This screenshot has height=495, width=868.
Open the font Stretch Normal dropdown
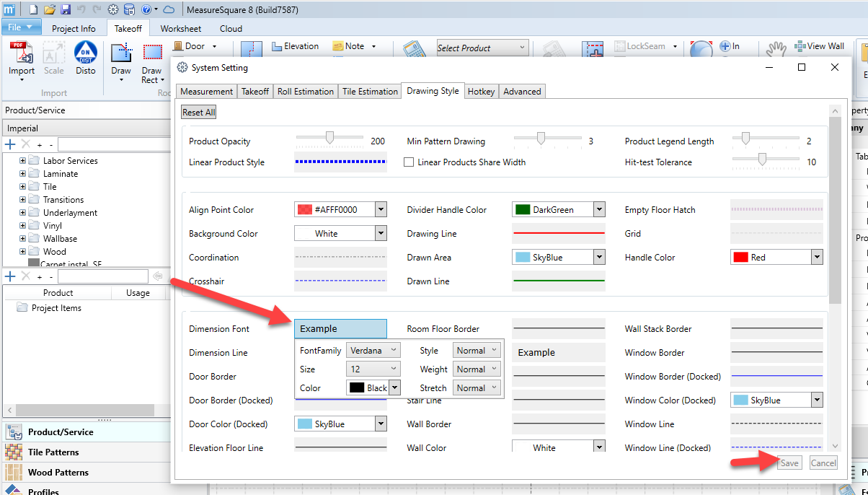coord(477,387)
